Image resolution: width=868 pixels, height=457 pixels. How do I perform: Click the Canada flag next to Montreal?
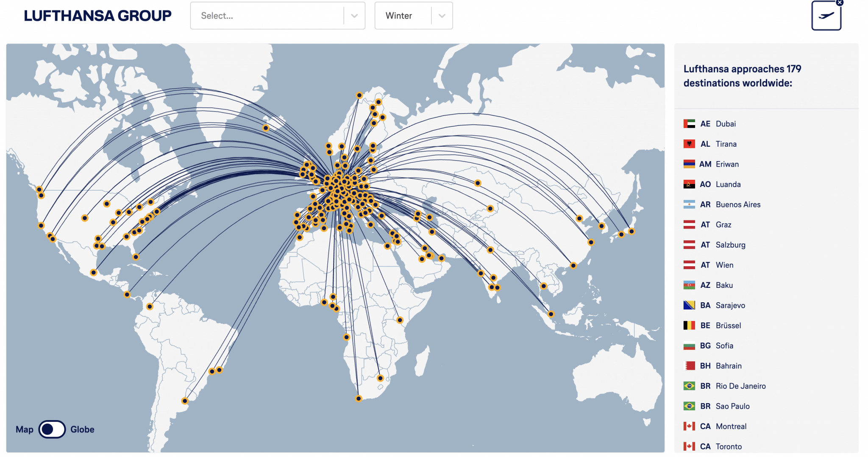689,426
